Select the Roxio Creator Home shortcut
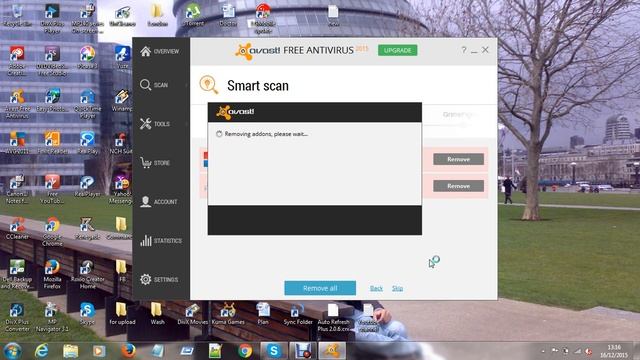The width and height of the screenshot is (640, 360). click(87, 274)
